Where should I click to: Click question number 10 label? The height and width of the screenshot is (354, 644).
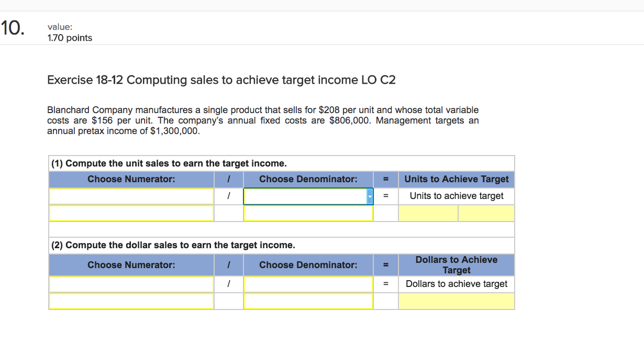(x=12, y=27)
